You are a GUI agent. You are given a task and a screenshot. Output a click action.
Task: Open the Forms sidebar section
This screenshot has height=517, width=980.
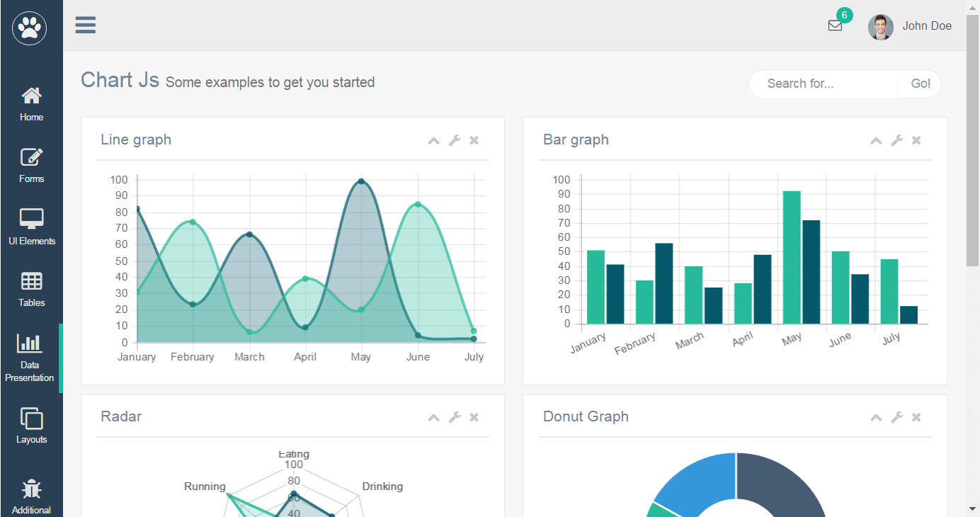click(x=31, y=166)
